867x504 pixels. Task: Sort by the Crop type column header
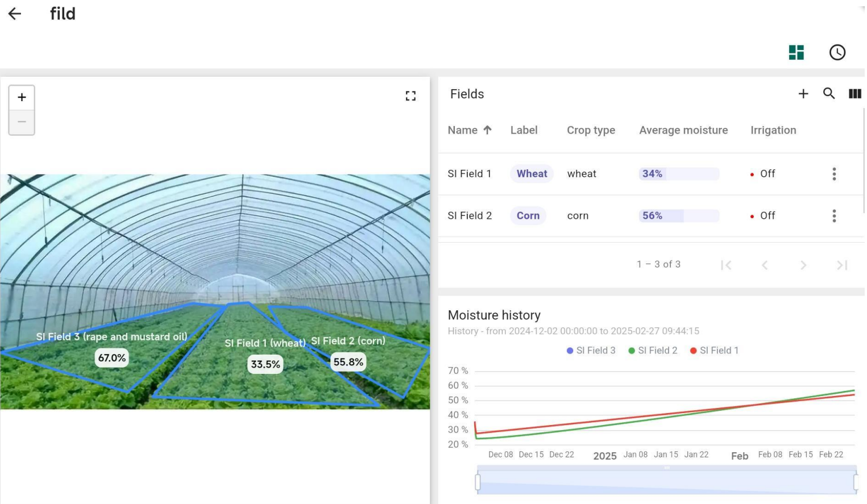pos(591,130)
